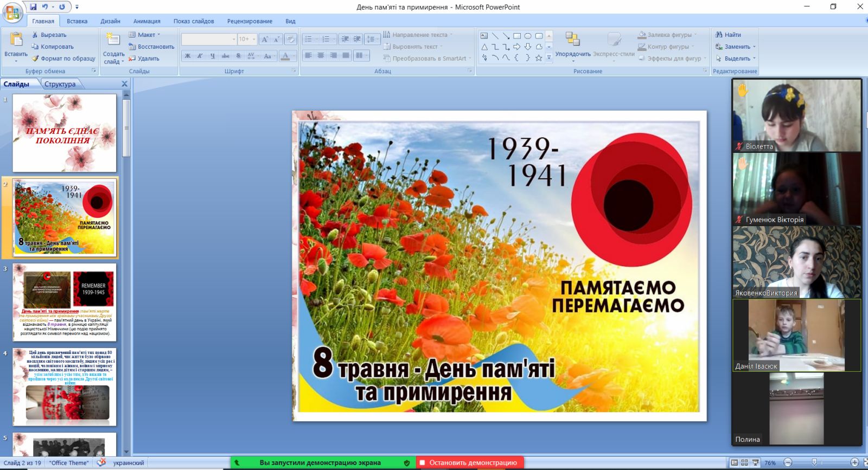Click Остановить демонстрацию button
The image size is (868, 470).
[470, 462]
